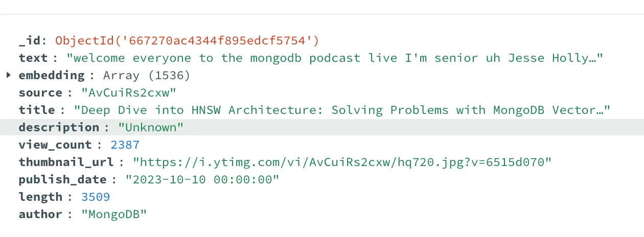Click the highlighted description field key

tap(59, 127)
